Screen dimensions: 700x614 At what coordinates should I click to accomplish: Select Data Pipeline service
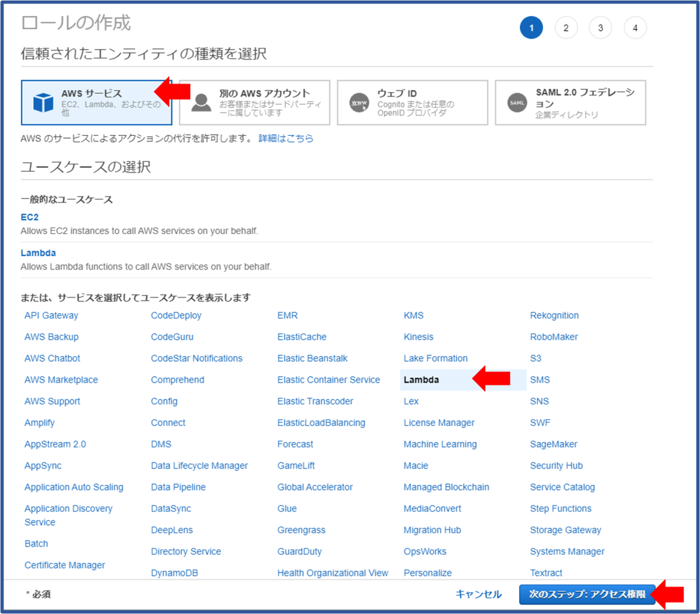(178, 487)
